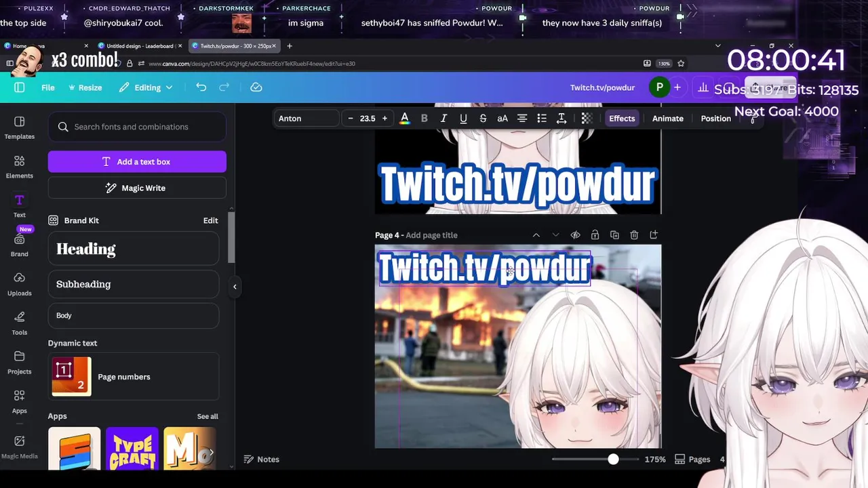Image resolution: width=868 pixels, height=488 pixels.
Task: Collapse the side panel with arrow handle
Action: click(x=235, y=287)
